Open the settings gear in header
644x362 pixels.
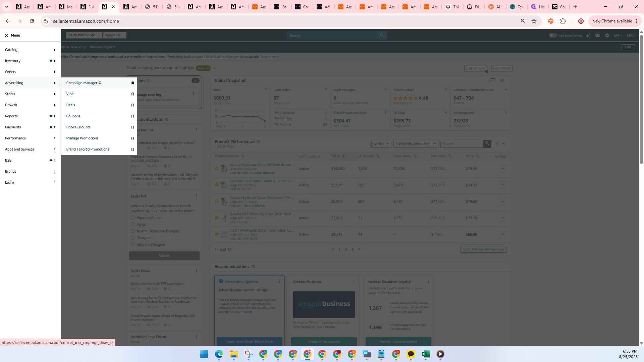click(607, 35)
